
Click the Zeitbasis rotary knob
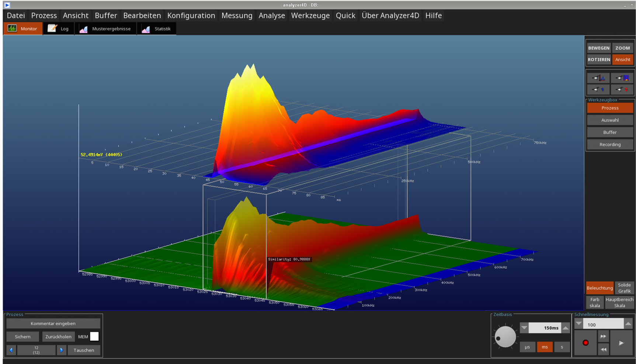[505, 336]
